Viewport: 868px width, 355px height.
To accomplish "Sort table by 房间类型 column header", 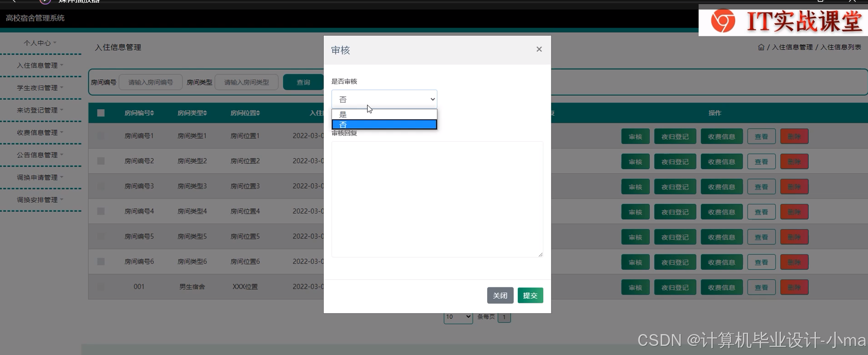I will [192, 113].
